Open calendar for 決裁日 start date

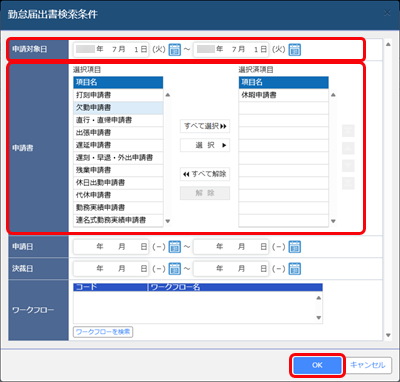point(175,269)
